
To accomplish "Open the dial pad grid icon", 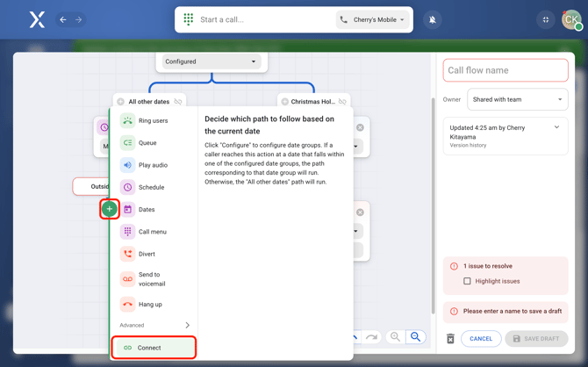I will click(189, 19).
